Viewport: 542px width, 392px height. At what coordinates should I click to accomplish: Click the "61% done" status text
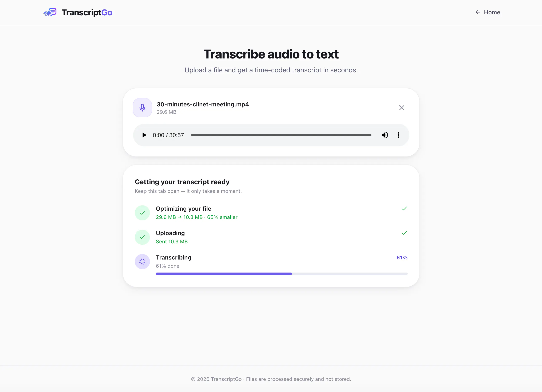pyautogui.click(x=168, y=266)
